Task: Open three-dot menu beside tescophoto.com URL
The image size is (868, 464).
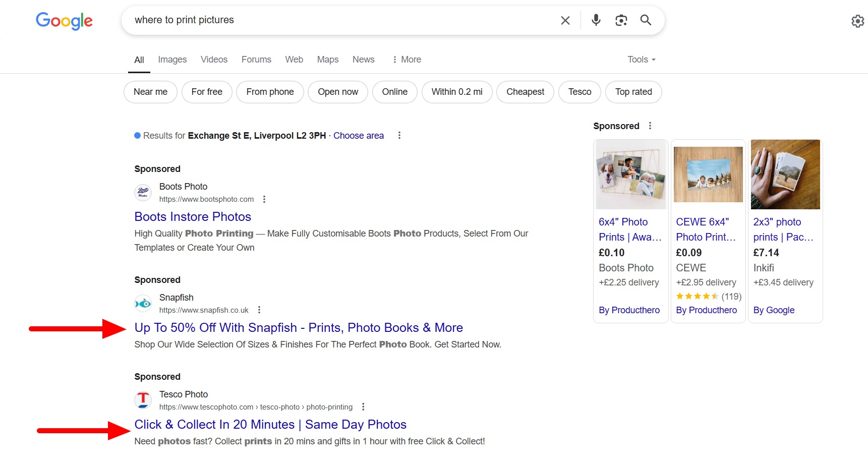Action: [363, 407]
